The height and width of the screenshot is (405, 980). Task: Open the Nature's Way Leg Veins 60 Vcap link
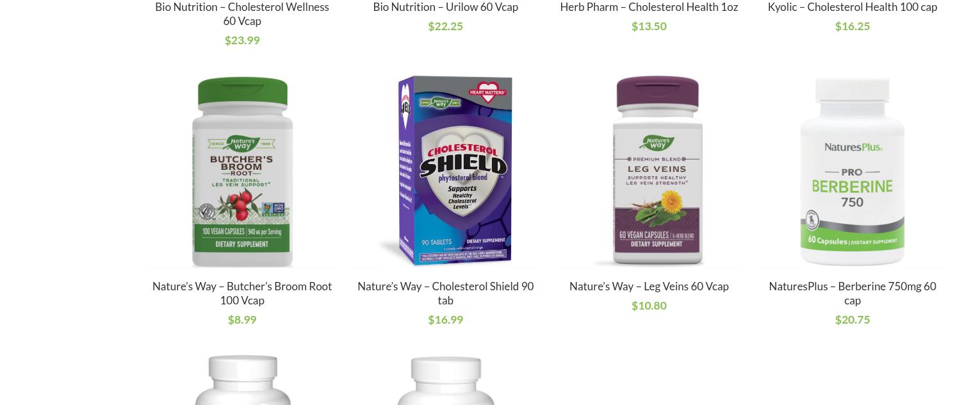tap(649, 286)
